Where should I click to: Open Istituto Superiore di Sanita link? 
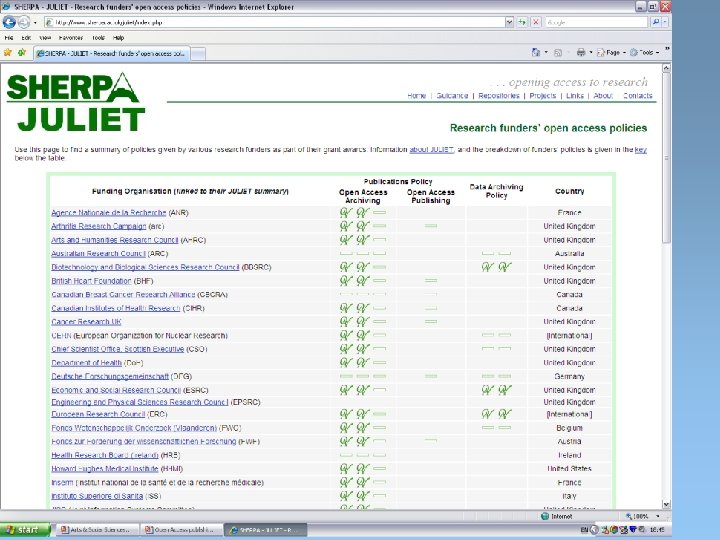(x=97, y=496)
